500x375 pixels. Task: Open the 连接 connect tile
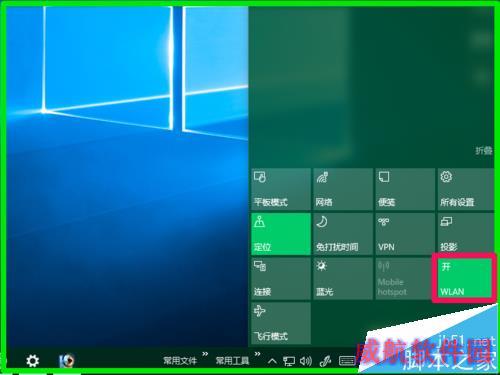click(281, 278)
